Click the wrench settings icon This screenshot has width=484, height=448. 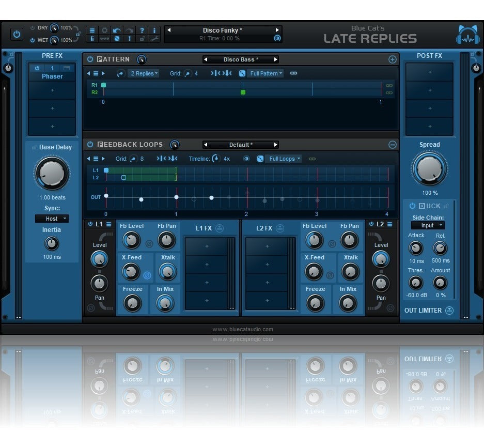click(154, 39)
